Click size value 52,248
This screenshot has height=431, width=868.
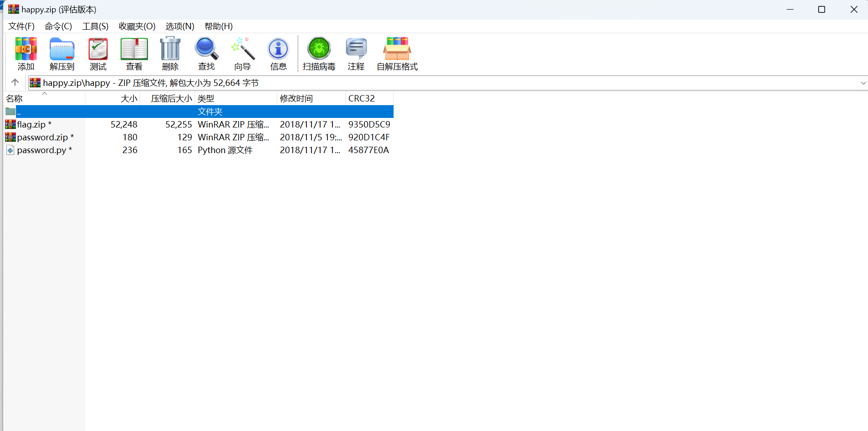pos(124,124)
